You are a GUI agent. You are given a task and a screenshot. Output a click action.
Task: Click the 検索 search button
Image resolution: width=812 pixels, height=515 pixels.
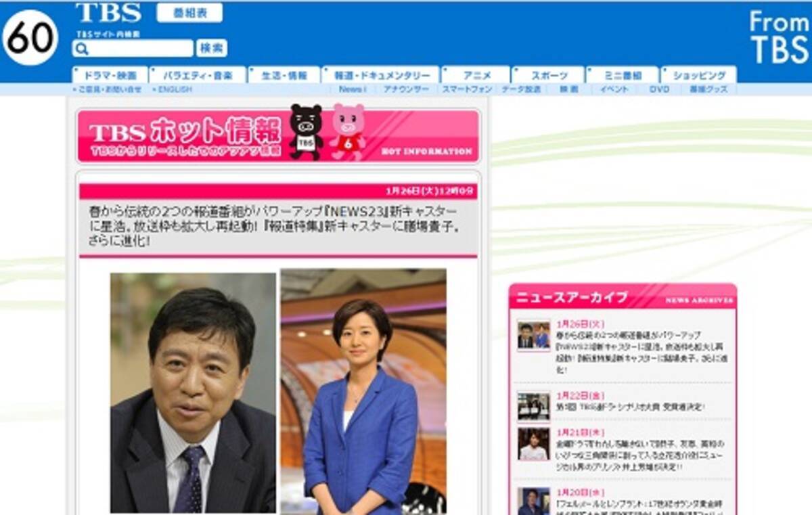tap(212, 48)
